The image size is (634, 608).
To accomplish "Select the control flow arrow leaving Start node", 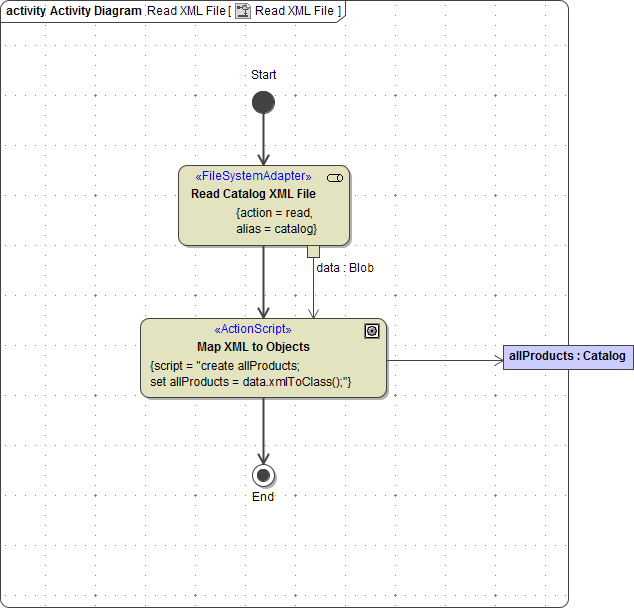I will tap(263, 140).
